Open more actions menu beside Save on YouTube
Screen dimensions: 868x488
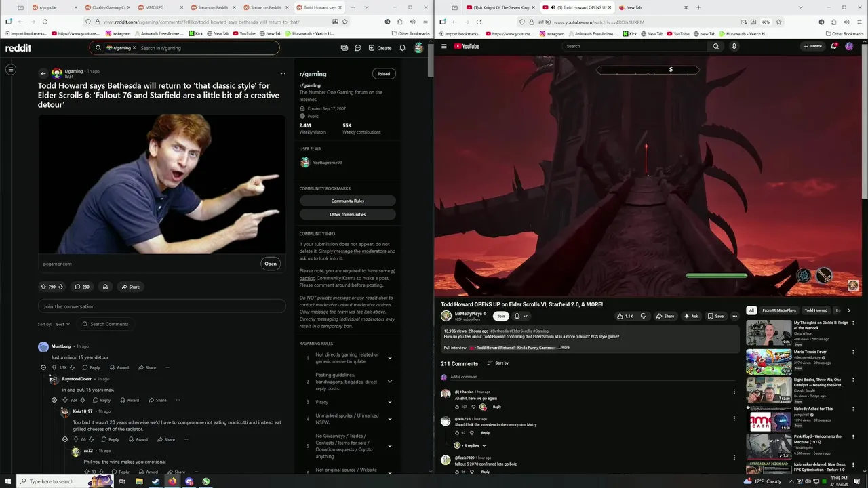734,316
